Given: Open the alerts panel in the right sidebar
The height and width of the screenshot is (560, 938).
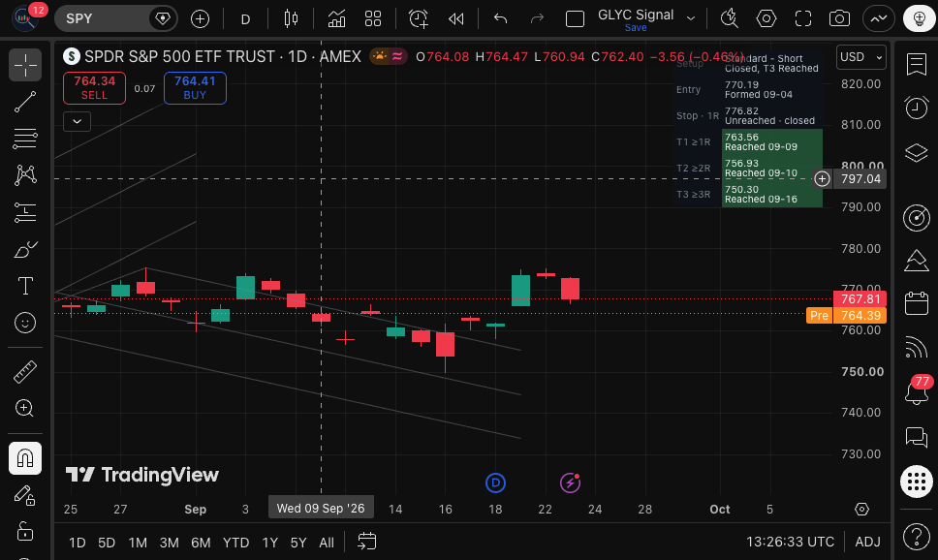Looking at the screenshot, I should (x=917, y=108).
